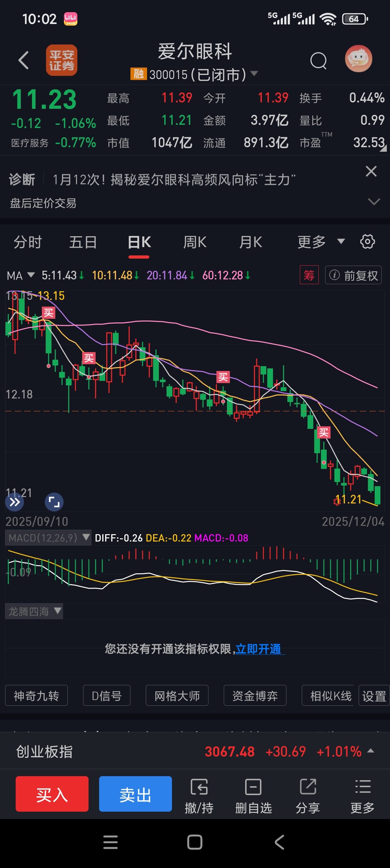Viewport: 390px width, 868px height.
Task: Tap the red 买入 button
Action: (52, 793)
